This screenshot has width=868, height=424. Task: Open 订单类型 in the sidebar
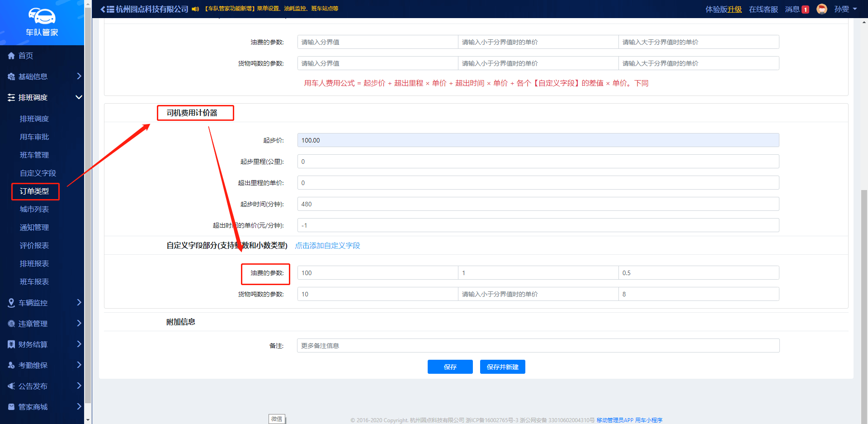point(34,191)
